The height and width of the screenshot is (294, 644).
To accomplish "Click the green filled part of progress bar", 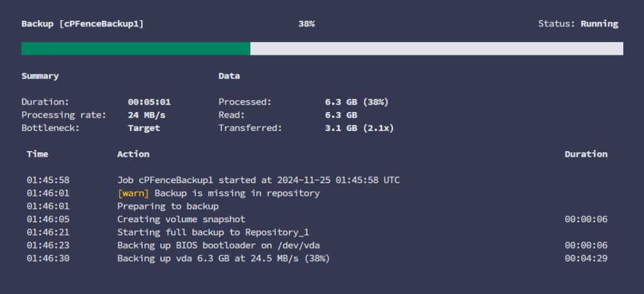I will (x=135, y=48).
